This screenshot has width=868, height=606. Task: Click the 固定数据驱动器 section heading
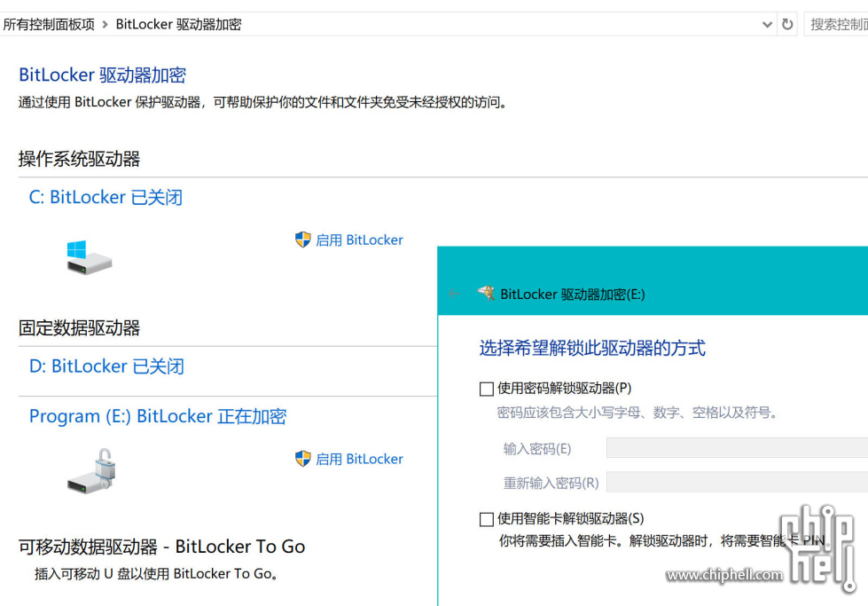79,328
